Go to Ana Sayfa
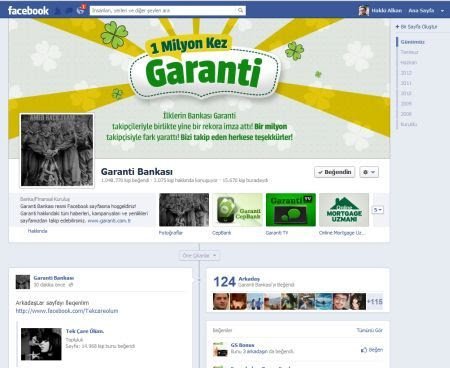The height and width of the screenshot is (368, 450). [421, 11]
